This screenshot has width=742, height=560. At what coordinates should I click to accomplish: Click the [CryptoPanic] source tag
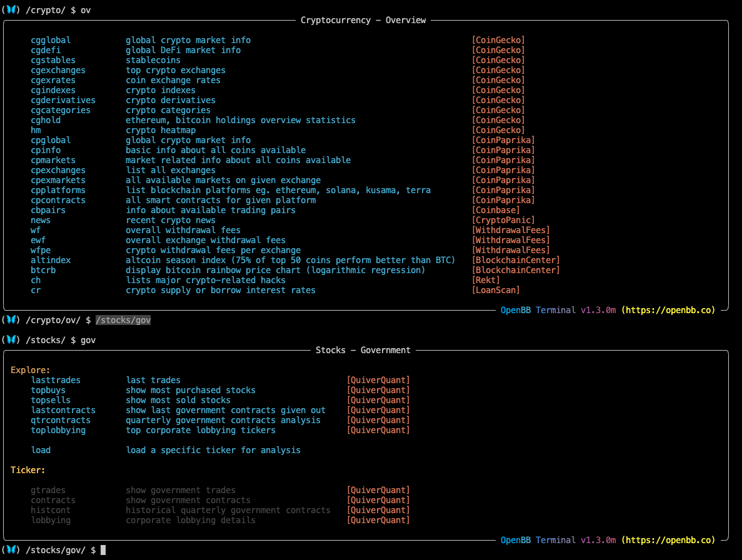click(x=503, y=220)
